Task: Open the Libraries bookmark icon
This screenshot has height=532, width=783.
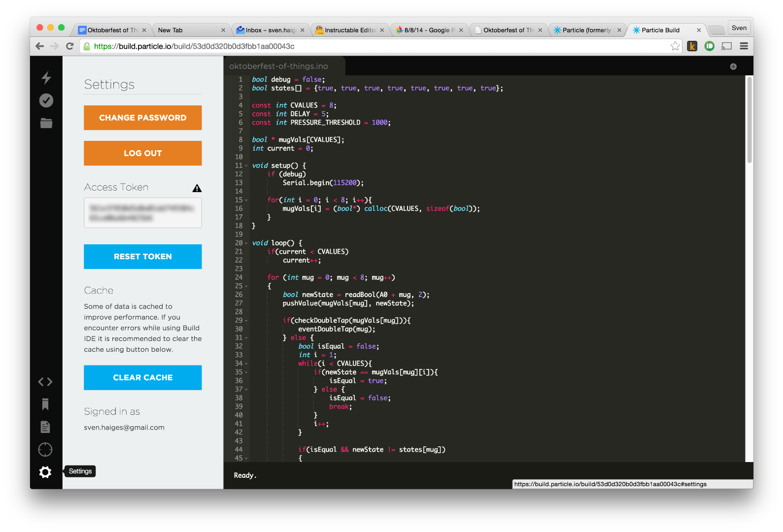Action: pyautogui.click(x=45, y=404)
